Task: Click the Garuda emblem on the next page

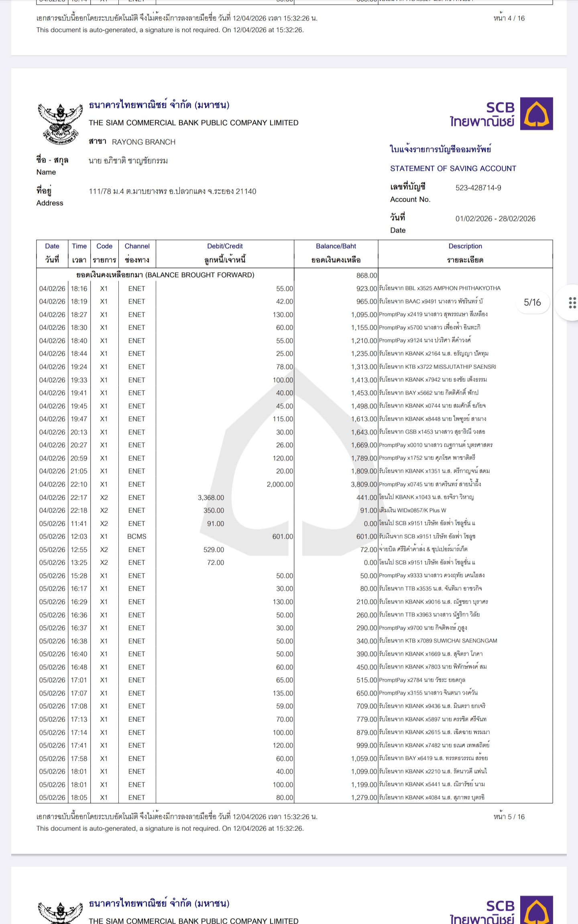Action: pyautogui.click(x=60, y=912)
